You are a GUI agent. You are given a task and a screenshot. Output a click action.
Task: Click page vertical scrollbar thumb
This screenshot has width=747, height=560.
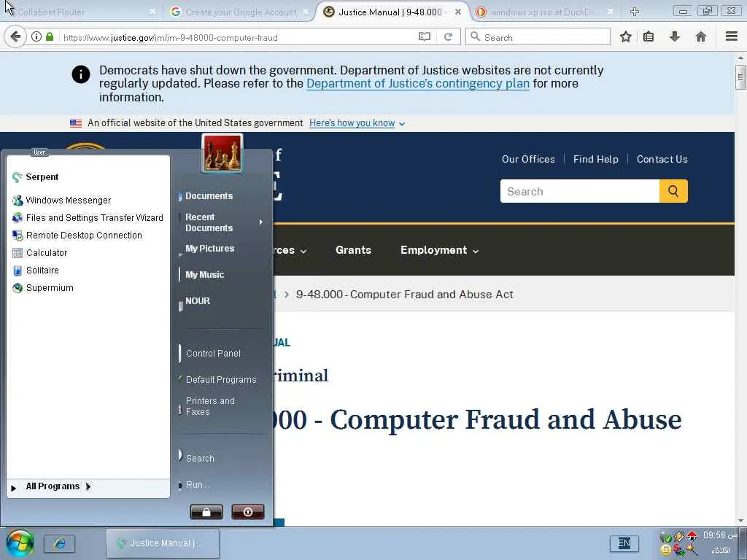(x=740, y=77)
